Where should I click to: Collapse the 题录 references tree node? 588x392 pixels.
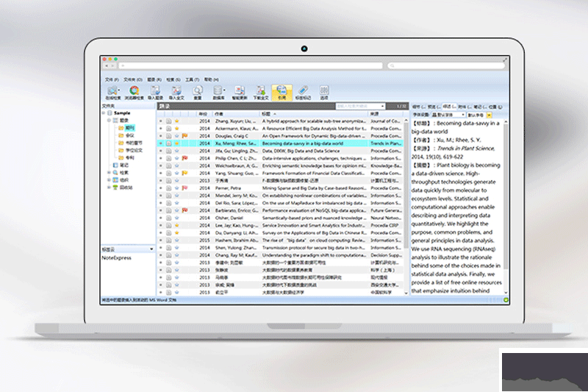109,121
